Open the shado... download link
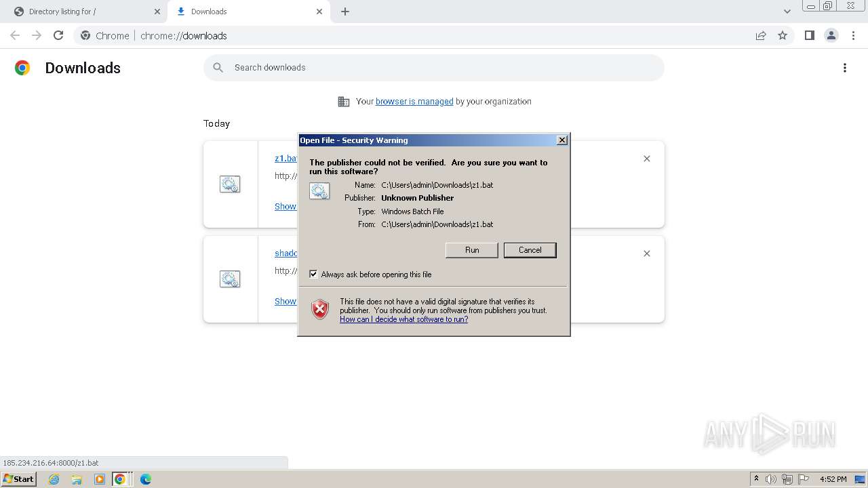This screenshot has height=488, width=868. click(x=285, y=253)
